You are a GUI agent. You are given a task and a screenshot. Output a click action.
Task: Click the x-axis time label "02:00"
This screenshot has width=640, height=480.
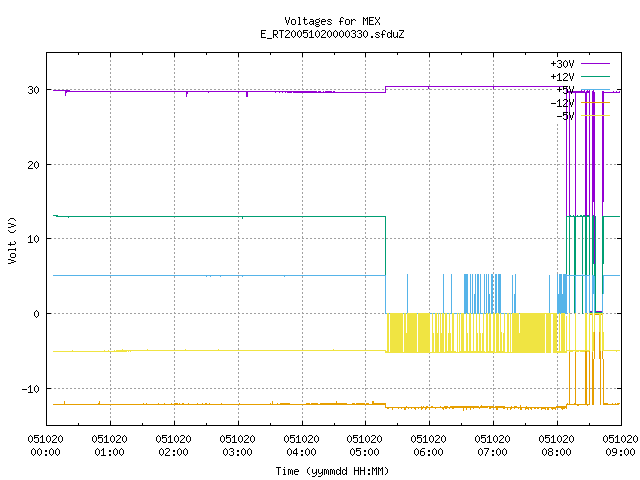click(x=173, y=452)
